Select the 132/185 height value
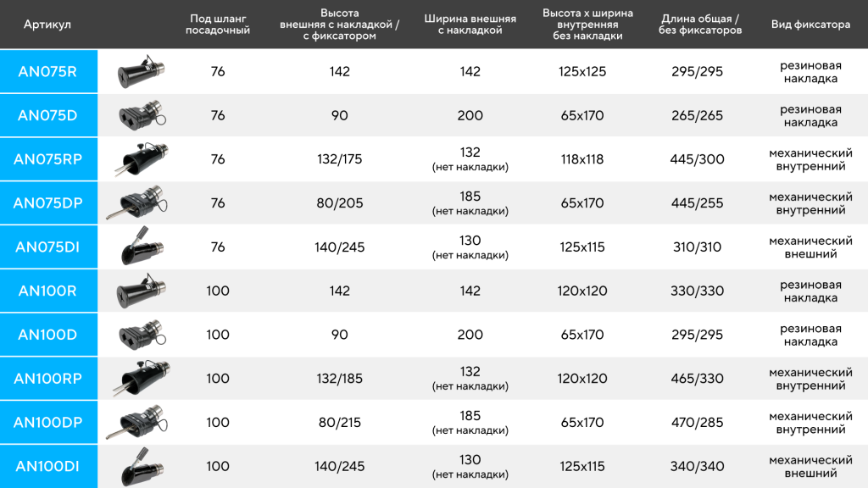This screenshot has height=488, width=868. [x=339, y=379]
